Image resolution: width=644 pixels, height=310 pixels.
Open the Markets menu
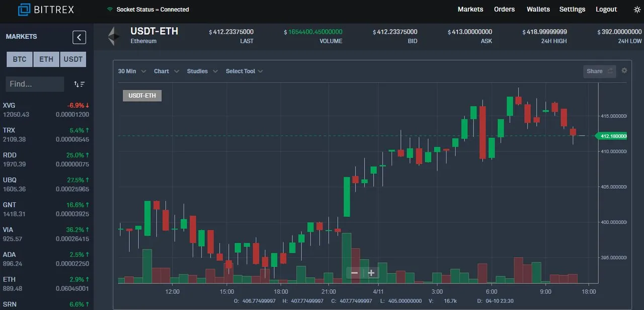(x=470, y=9)
